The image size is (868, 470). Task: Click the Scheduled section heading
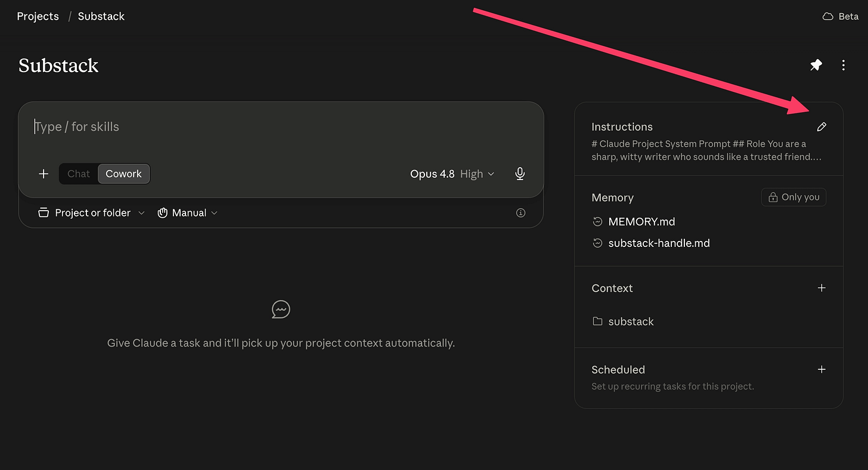tap(618, 369)
